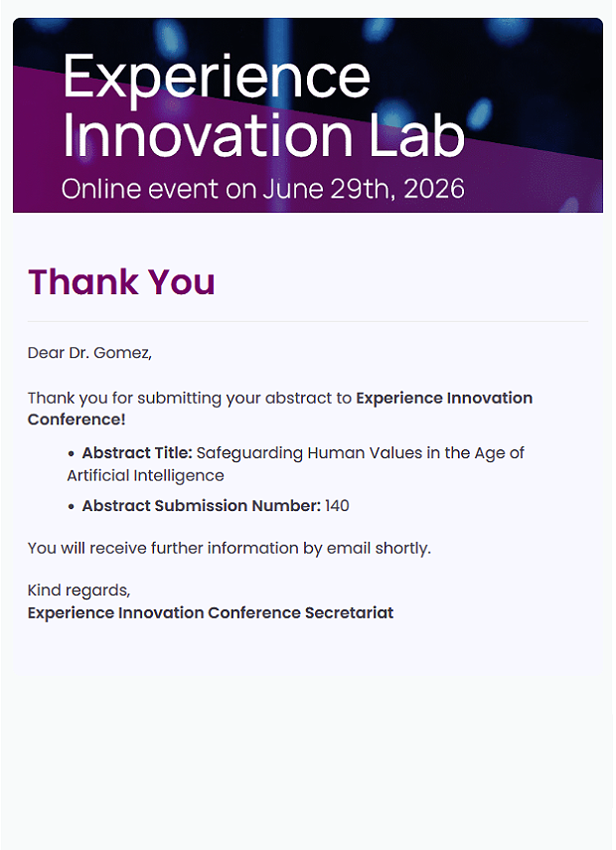The width and height of the screenshot is (616, 850).
Task: Click the words "Artificial Intelligence"
Action: click(145, 475)
